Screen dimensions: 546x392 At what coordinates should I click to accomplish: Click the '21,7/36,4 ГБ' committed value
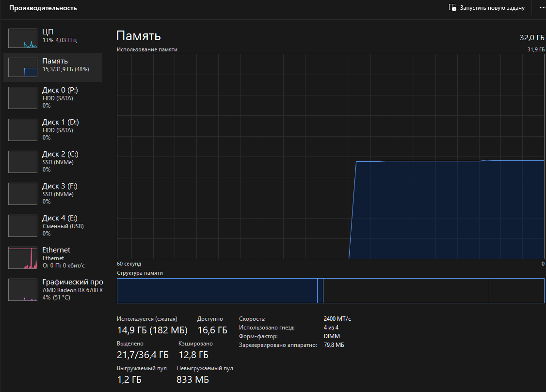pyautogui.click(x=143, y=355)
